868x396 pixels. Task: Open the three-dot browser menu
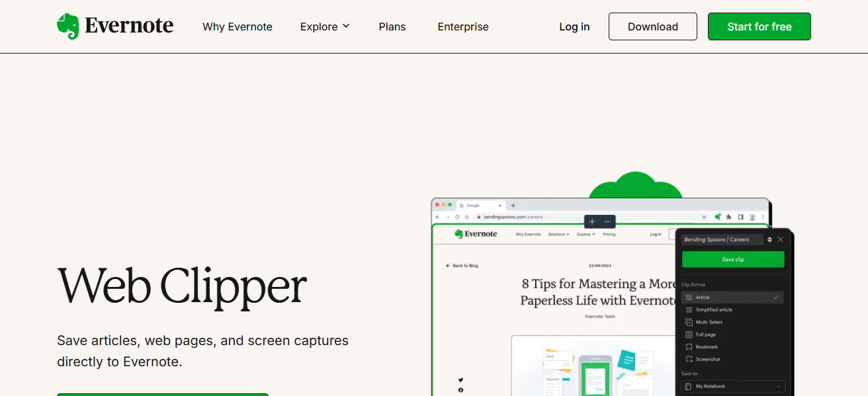click(x=763, y=217)
